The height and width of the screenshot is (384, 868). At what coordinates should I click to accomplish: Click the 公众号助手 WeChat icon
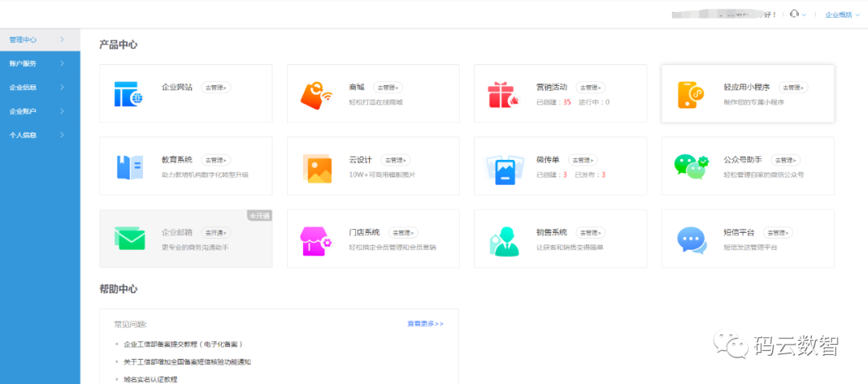[691, 166]
